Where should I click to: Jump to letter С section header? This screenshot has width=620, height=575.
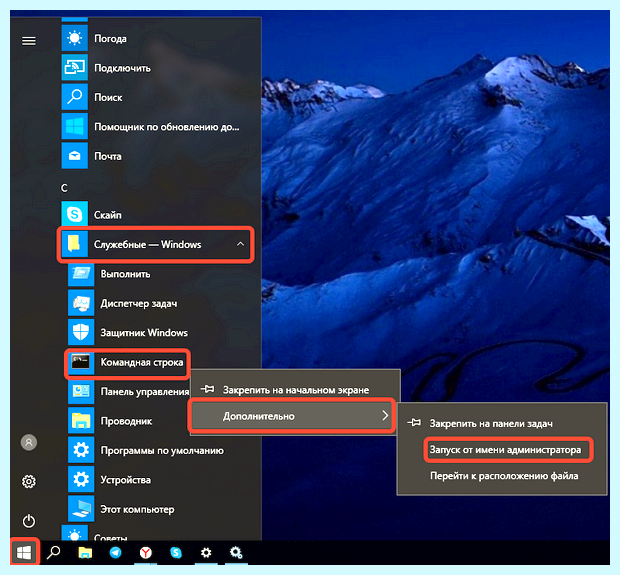coord(64,188)
